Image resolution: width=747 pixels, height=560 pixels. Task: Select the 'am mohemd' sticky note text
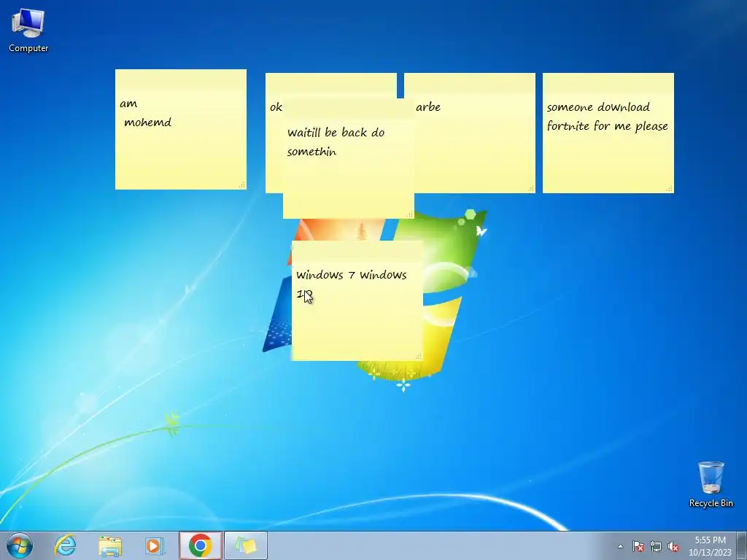click(x=145, y=113)
